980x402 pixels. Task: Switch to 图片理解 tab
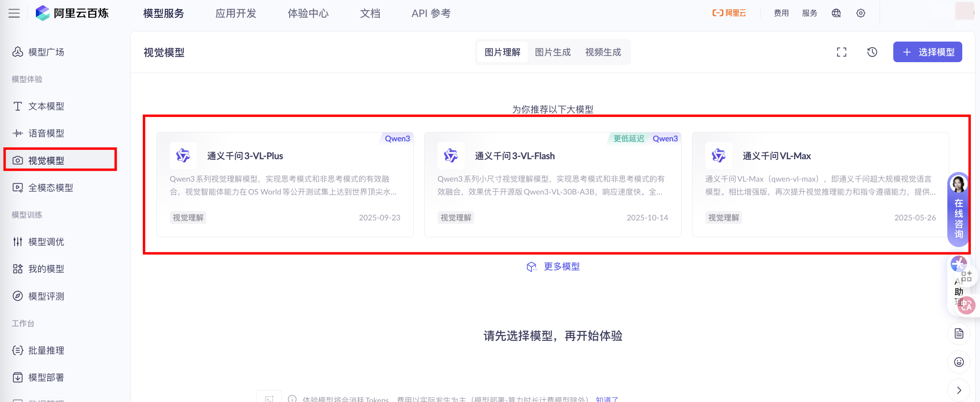coord(503,52)
